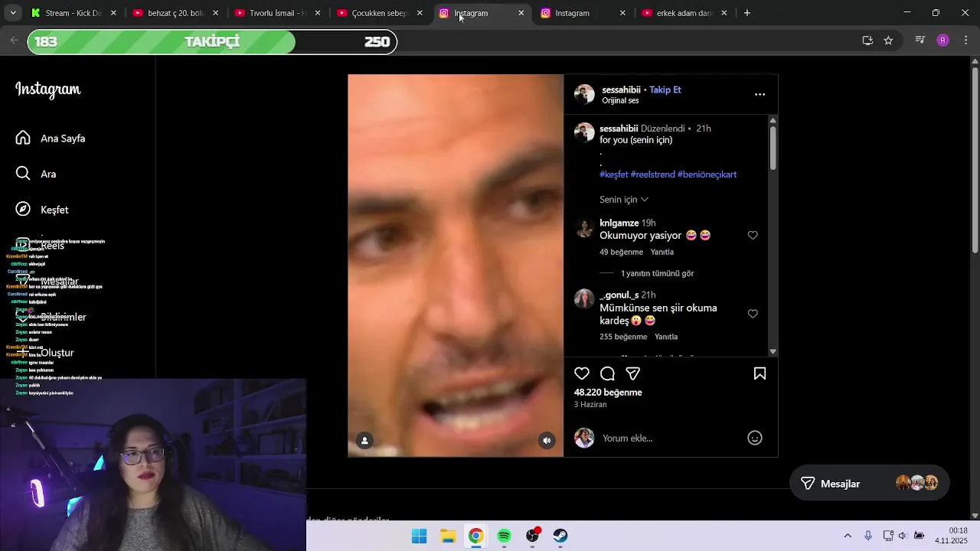View the 255 beğenme likes list
This screenshot has height=551, width=980.
623,337
